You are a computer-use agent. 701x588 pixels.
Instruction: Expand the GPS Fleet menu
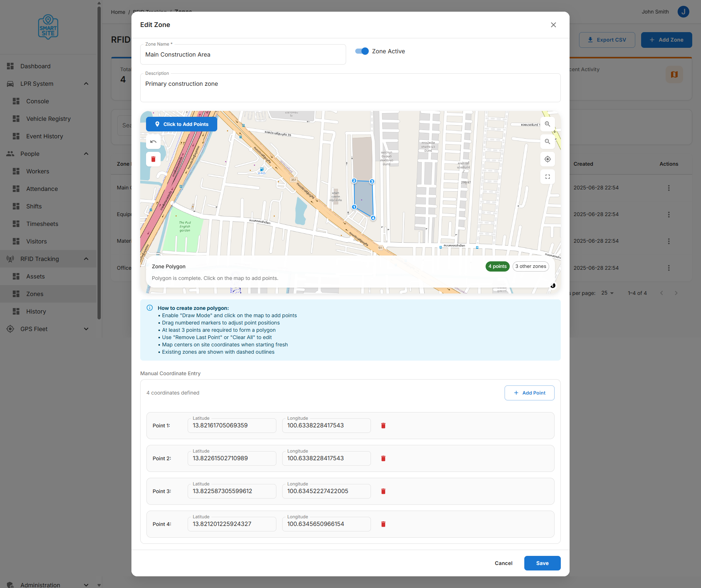coord(86,329)
